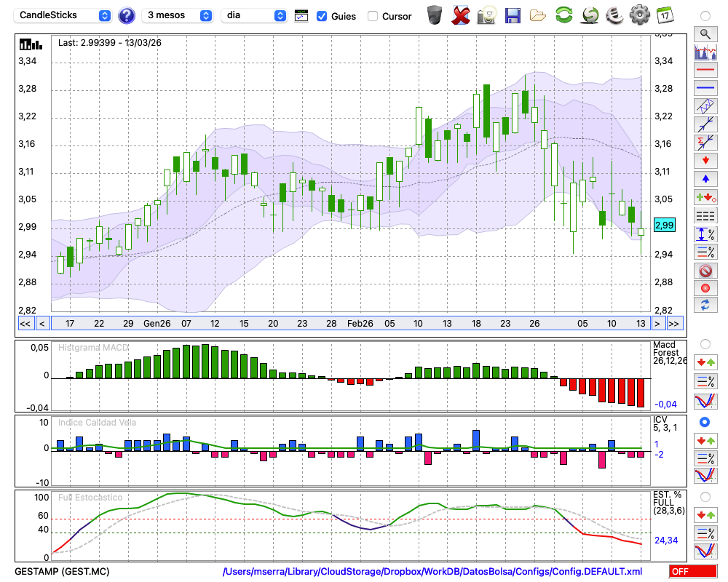
Task: Select the magnifying glass zoom tool
Action: coord(705,33)
